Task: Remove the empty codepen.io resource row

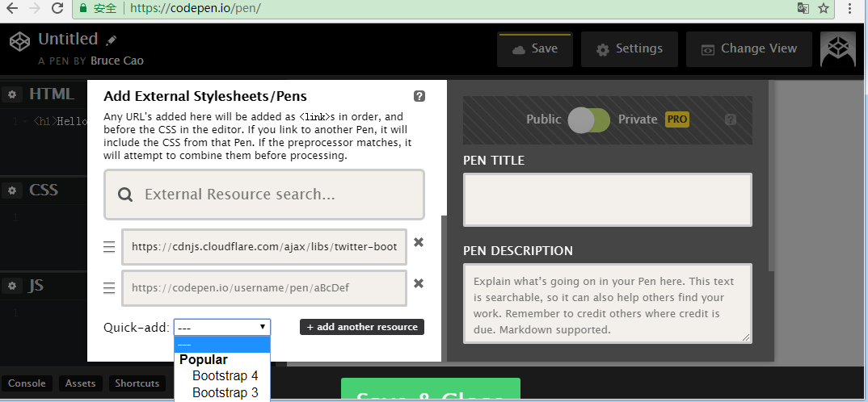Action: click(419, 283)
